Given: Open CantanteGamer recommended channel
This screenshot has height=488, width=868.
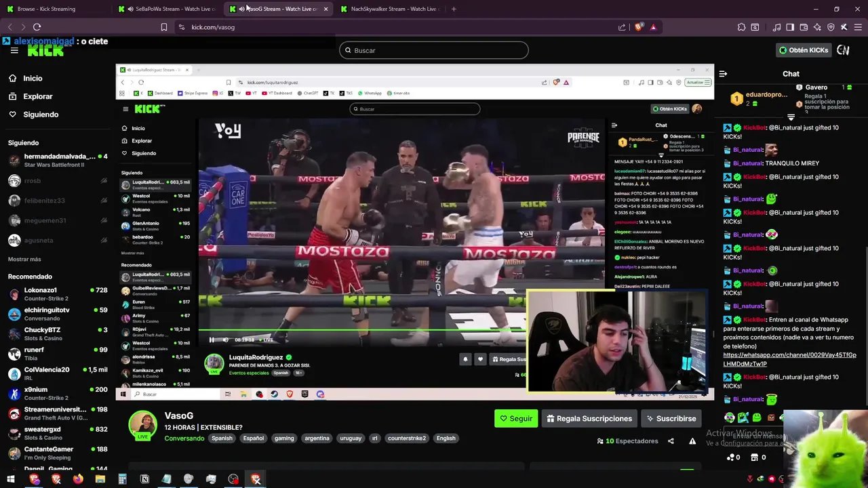Looking at the screenshot, I should coord(57,453).
